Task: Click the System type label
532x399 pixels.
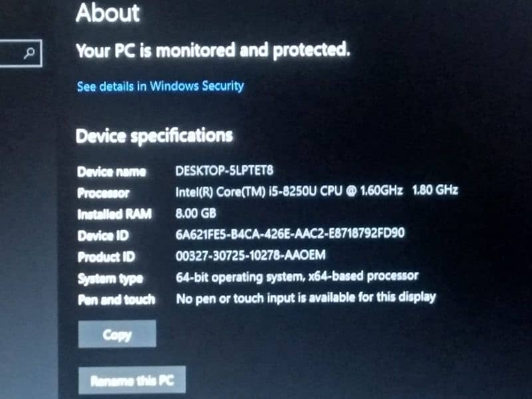Action: coord(110,279)
